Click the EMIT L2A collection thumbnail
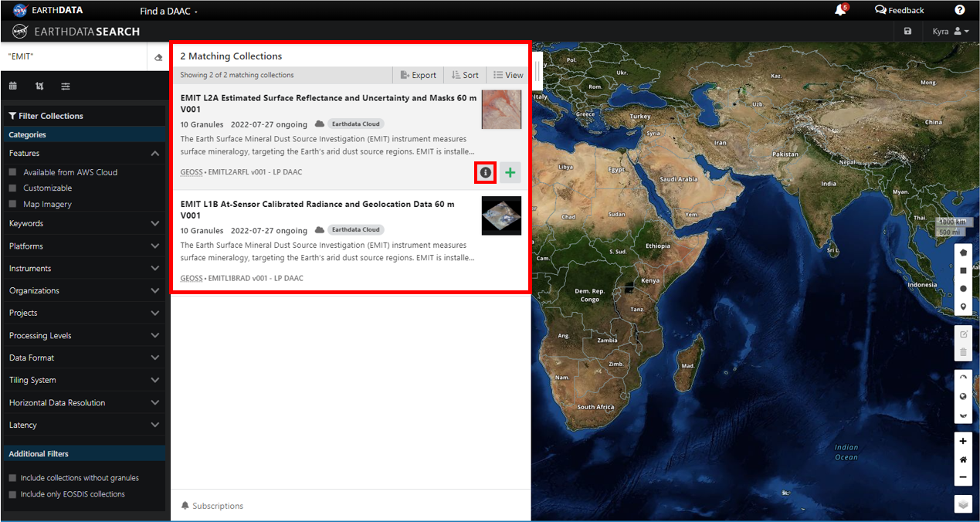This screenshot has height=522, width=980. pos(501,109)
